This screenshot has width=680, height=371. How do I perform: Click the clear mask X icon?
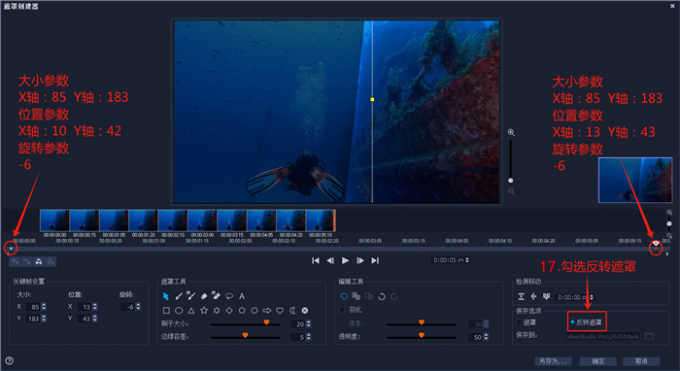(x=305, y=311)
